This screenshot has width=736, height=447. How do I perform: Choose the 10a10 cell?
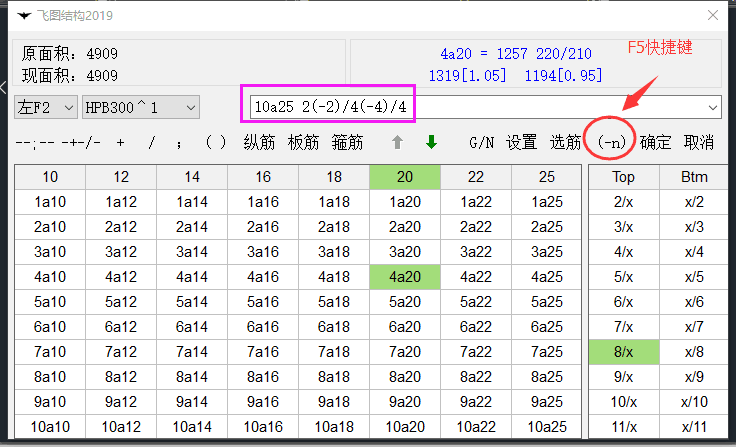[50, 427]
